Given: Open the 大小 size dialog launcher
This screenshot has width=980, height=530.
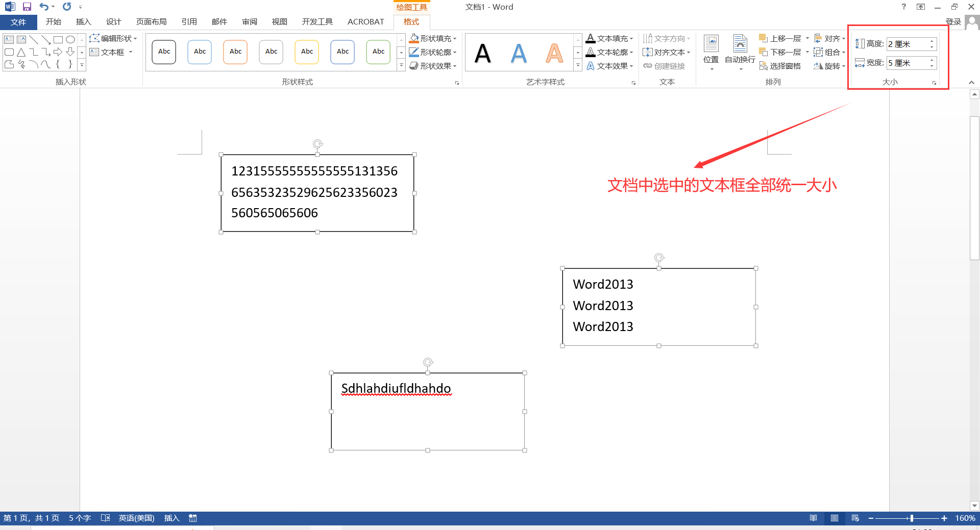Looking at the screenshot, I should (934, 83).
